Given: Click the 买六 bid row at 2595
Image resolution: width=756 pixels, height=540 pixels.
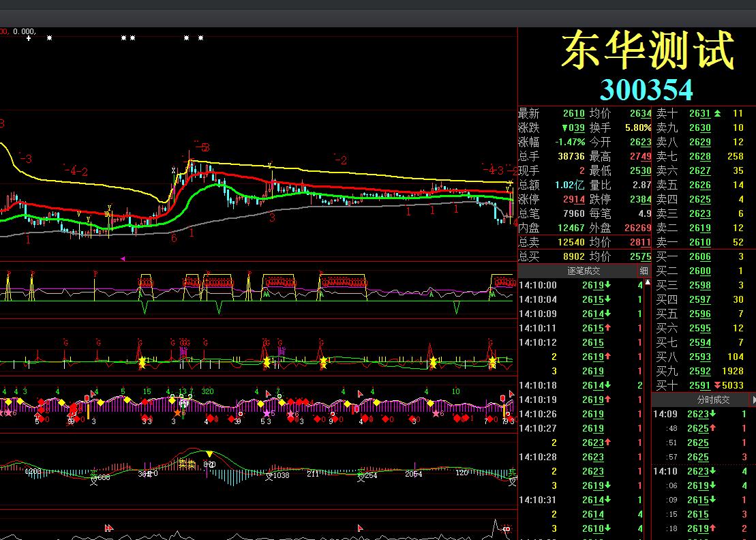Looking at the screenshot, I should pos(703,328).
